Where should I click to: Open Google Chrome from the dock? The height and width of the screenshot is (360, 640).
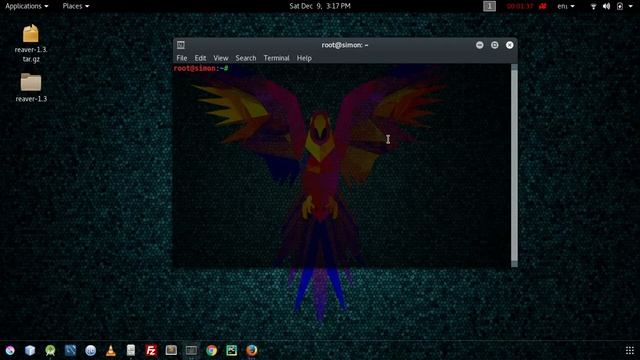[x=211, y=350]
